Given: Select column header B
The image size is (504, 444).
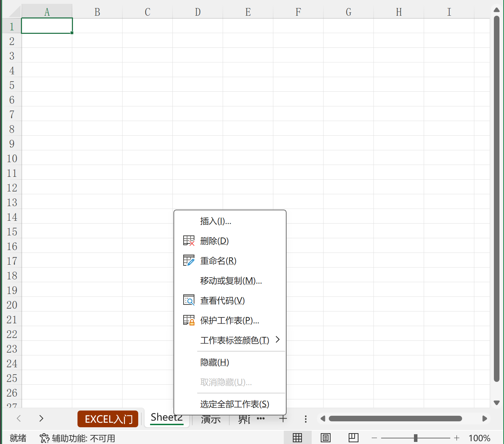Looking at the screenshot, I should pyautogui.click(x=97, y=12).
